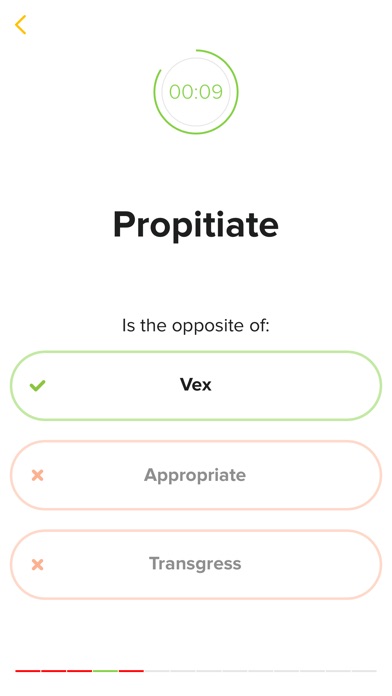Viewport: 392px width, 696px height.
Task: Click the first gray unanswered progress segment
Action: pyautogui.click(x=157, y=671)
